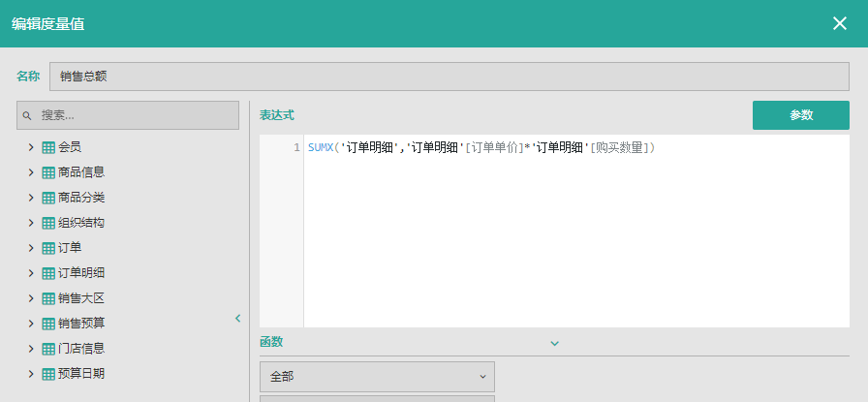Expand the 销售大区 tree node
The height and width of the screenshot is (402, 868).
(x=31, y=298)
